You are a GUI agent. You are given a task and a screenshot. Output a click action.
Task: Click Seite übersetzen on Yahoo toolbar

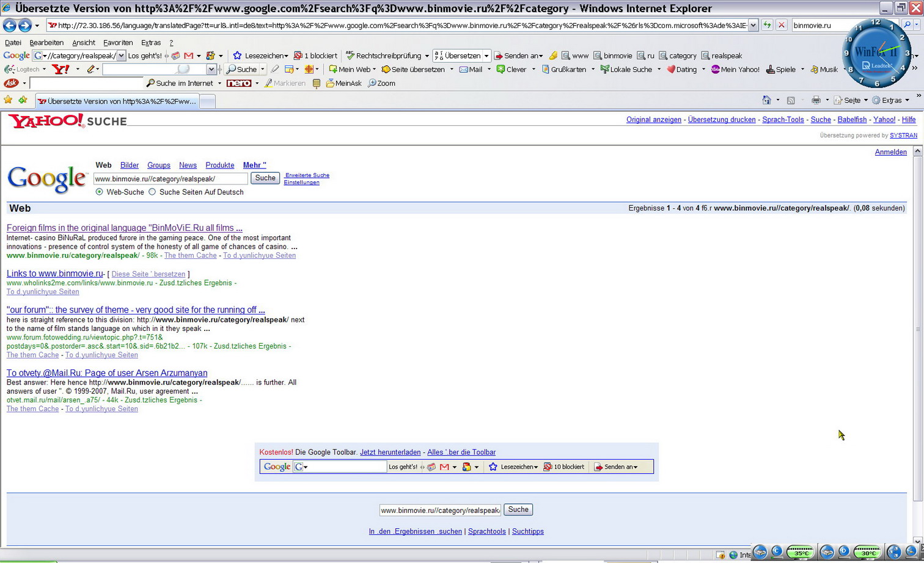(413, 69)
